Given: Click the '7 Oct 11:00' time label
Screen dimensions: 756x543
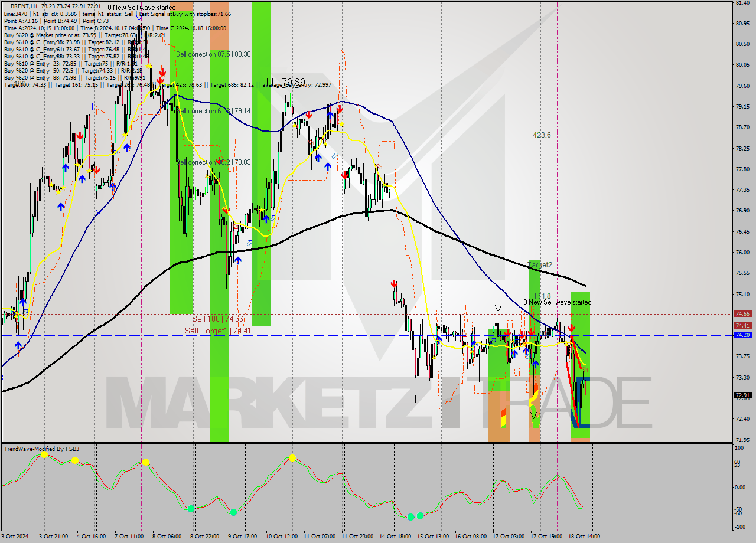Looking at the screenshot, I should pos(128,537).
